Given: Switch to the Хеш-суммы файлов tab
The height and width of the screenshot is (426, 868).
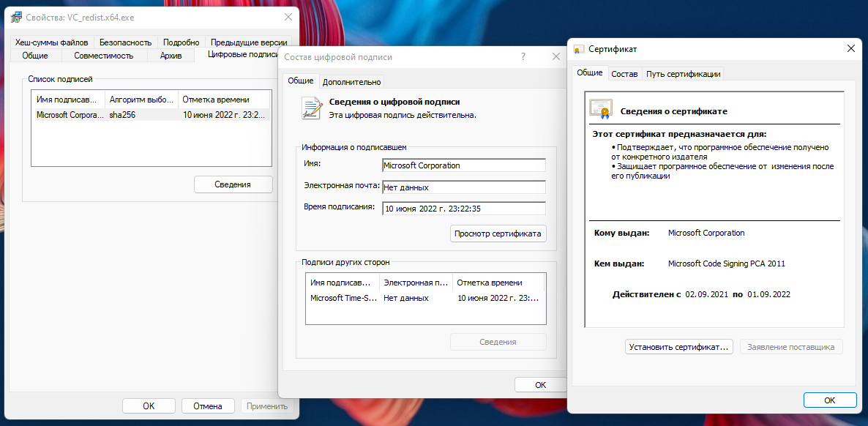Looking at the screenshot, I should click(51, 42).
